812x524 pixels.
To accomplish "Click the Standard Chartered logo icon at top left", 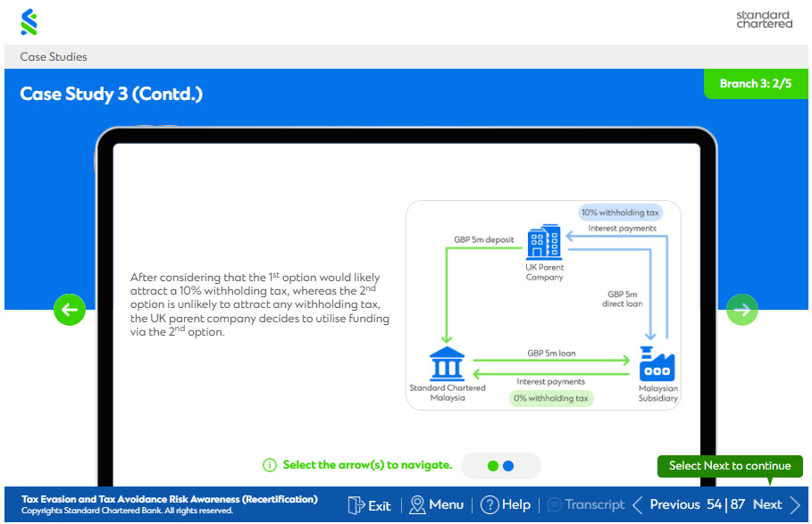I will pos(29,21).
